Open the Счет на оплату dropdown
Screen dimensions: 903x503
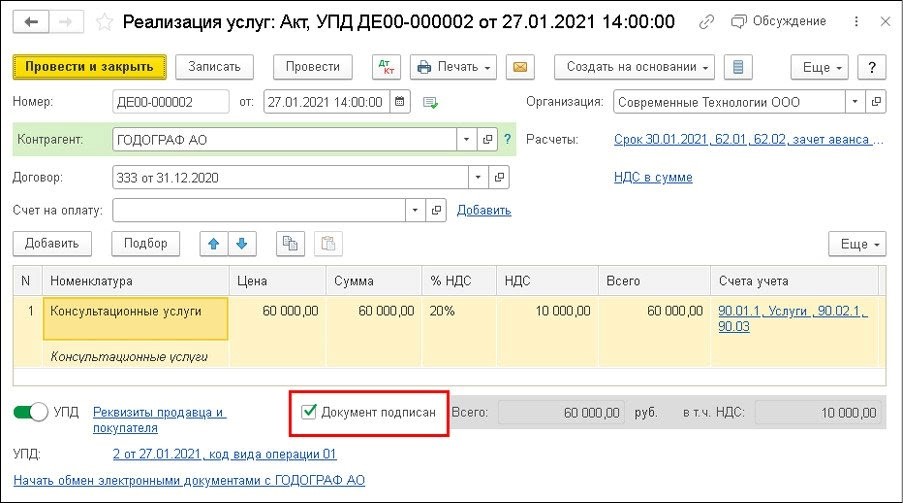click(x=415, y=210)
